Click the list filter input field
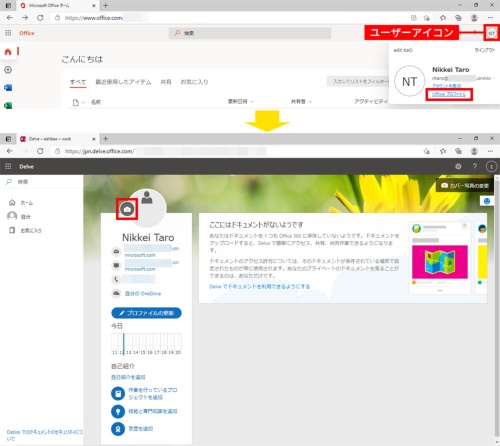 pos(358,81)
